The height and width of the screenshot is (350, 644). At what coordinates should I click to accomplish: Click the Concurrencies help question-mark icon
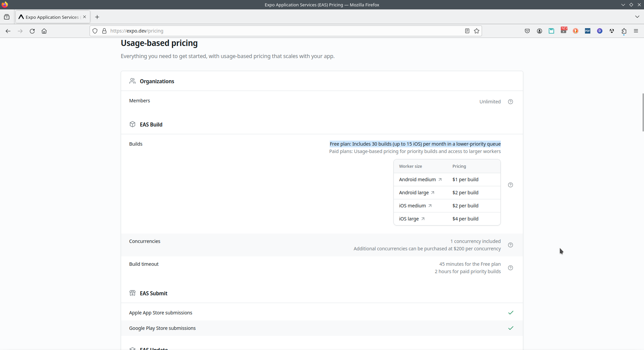(x=511, y=245)
